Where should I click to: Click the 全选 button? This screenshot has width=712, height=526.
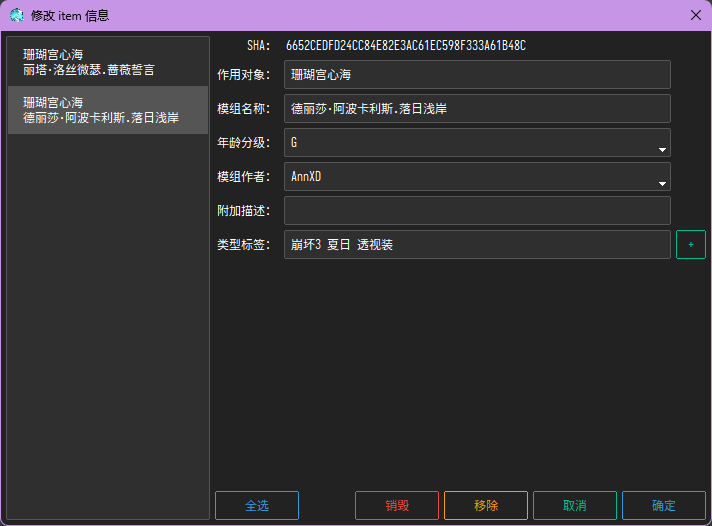click(257, 505)
